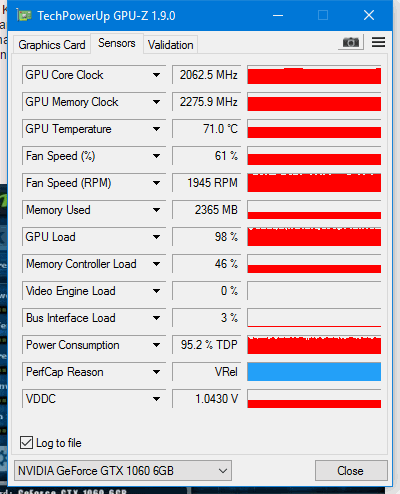Click the 2062.5 MHz core clock value field
Screen dimensions: 400x494
[207, 75]
